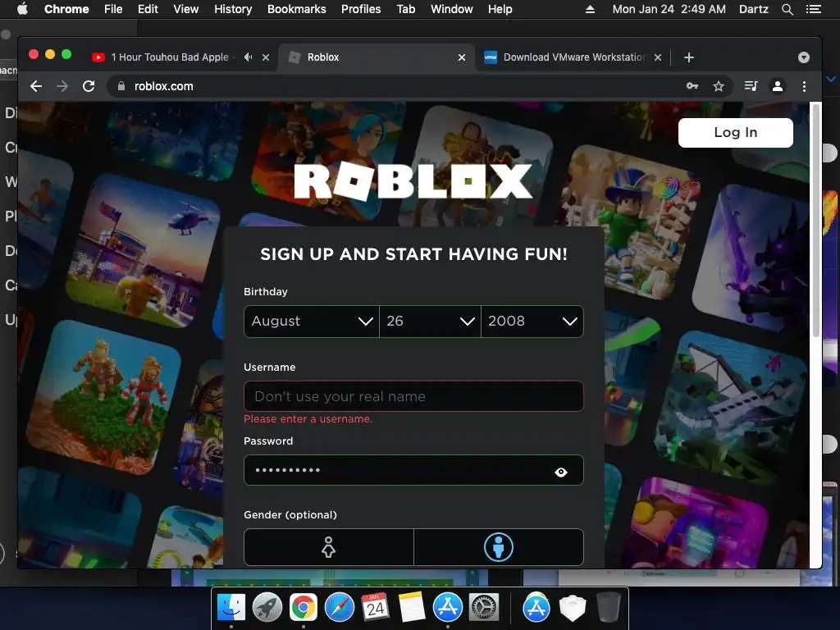
Task: Click the Roblox logo
Action: 413,181
